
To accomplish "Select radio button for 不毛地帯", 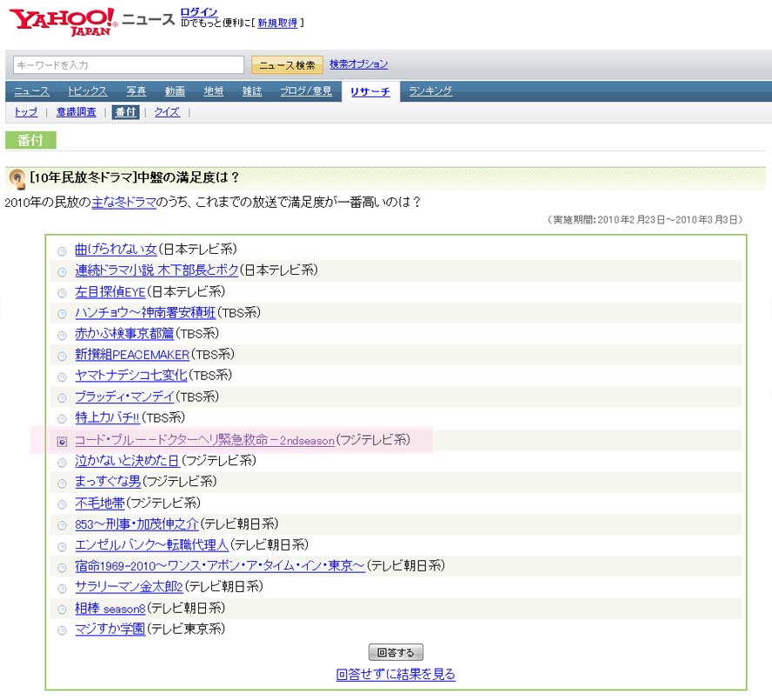I will (62, 504).
